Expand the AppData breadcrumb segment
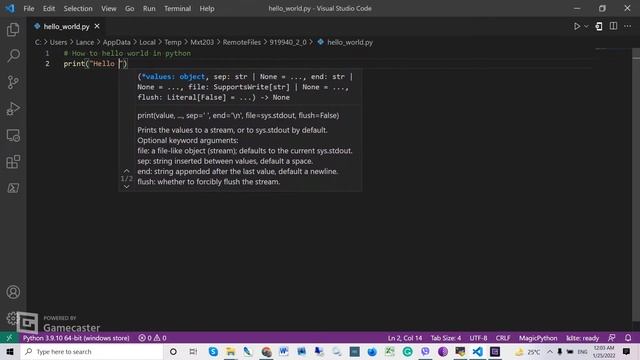Image resolution: width=640 pixels, height=360 pixels. [x=116, y=42]
